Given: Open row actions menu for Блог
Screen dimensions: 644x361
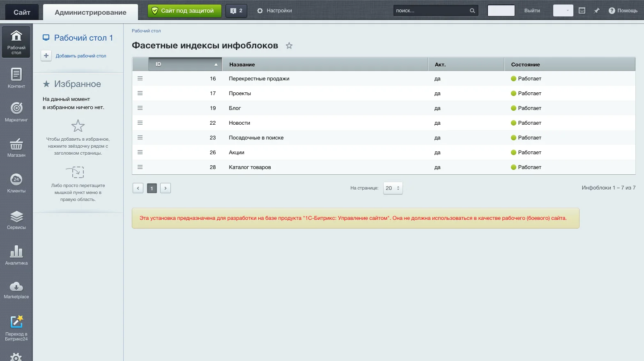Looking at the screenshot, I should click(x=140, y=108).
